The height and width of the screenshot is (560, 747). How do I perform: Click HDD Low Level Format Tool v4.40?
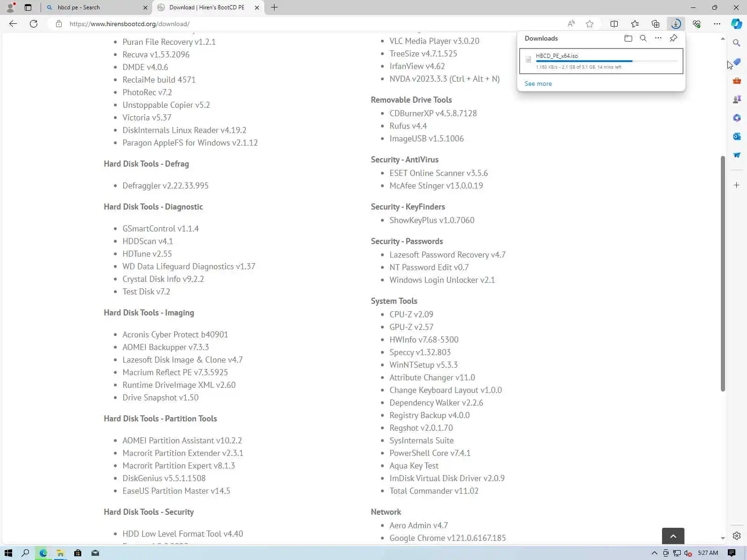tap(183, 534)
